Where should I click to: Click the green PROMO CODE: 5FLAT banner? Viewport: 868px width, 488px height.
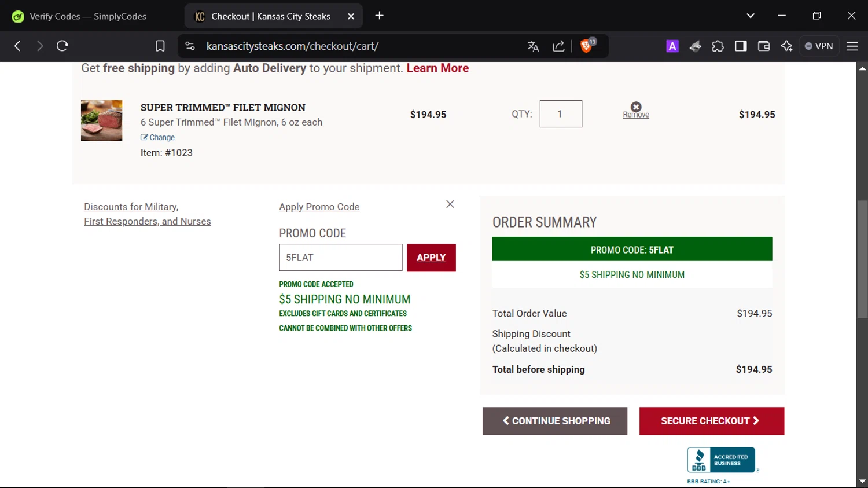pyautogui.click(x=632, y=249)
